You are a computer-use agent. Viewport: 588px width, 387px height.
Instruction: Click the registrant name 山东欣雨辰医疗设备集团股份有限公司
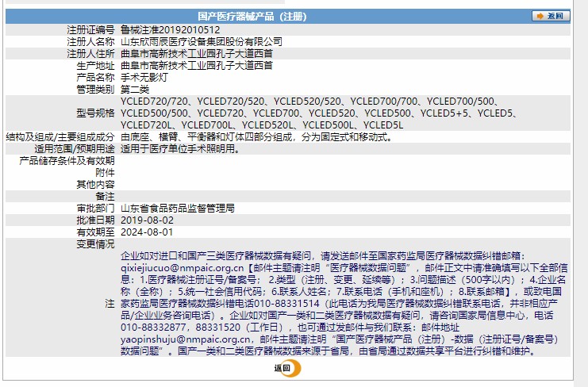point(202,41)
